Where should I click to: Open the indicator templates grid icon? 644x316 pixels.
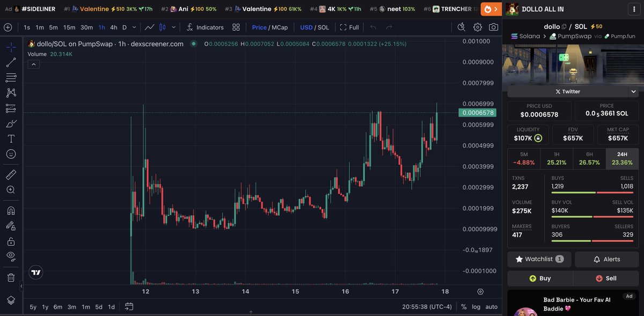tap(236, 27)
